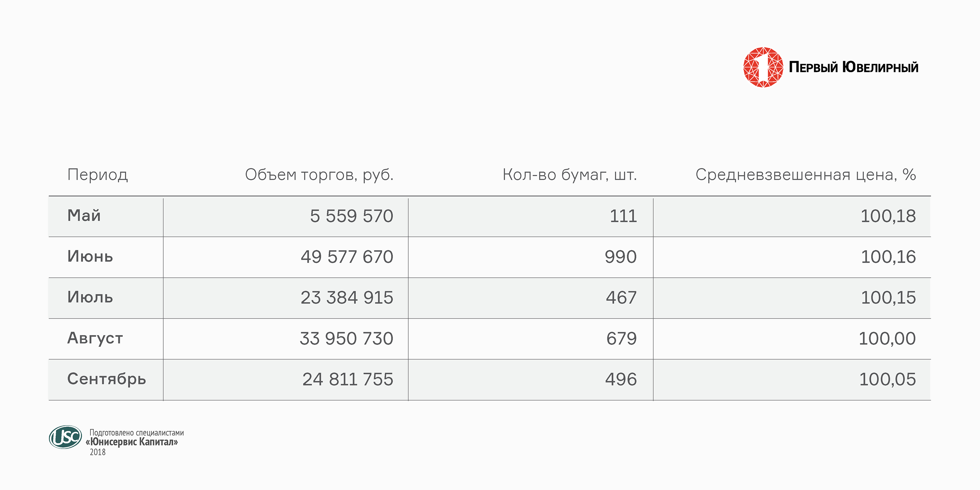Click the Май row label
The height and width of the screenshot is (490, 980).
pyautogui.click(x=84, y=216)
